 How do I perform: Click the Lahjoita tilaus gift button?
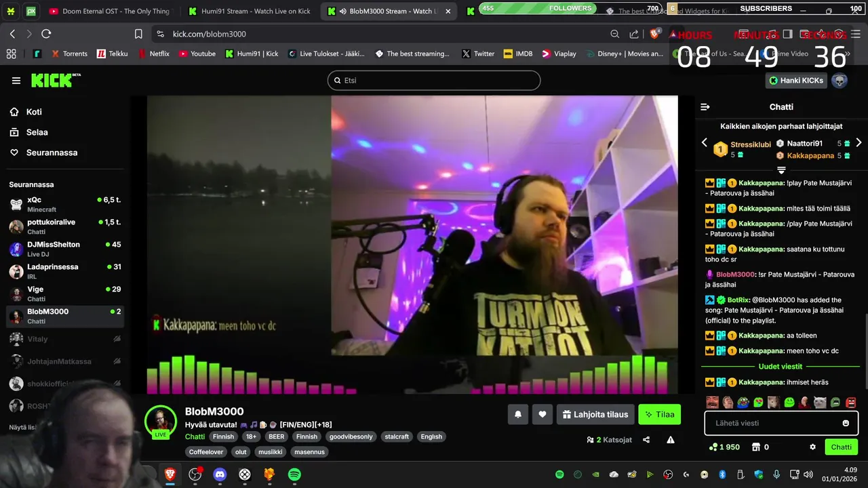point(595,414)
